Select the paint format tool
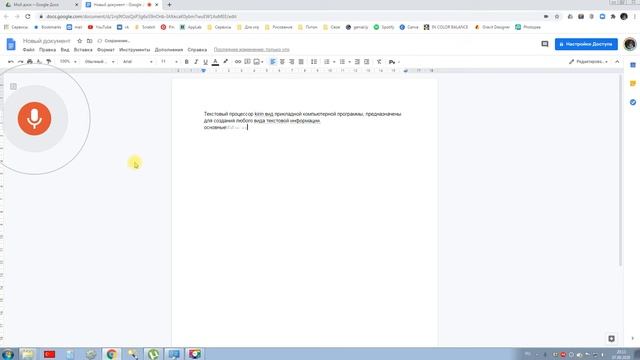 [49, 62]
